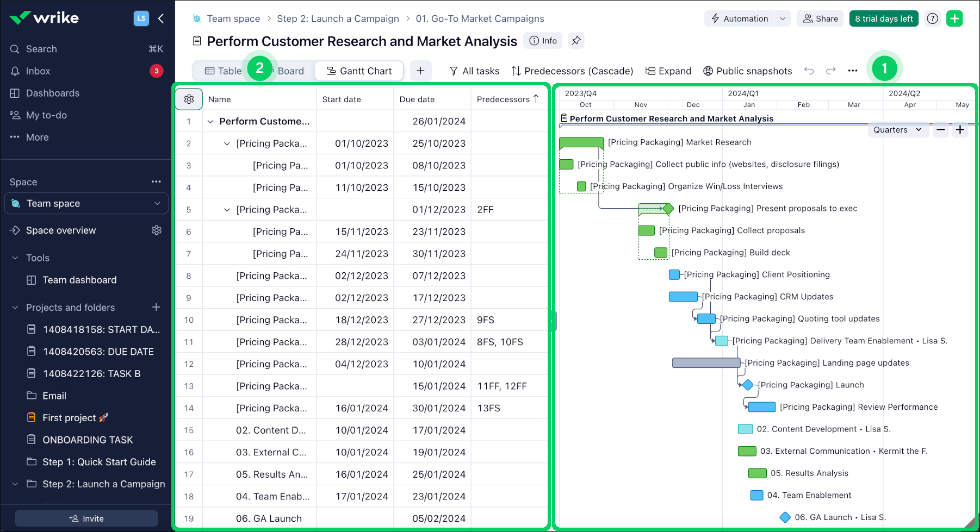Switch to the Gantt Chart tab

coord(359,71)
